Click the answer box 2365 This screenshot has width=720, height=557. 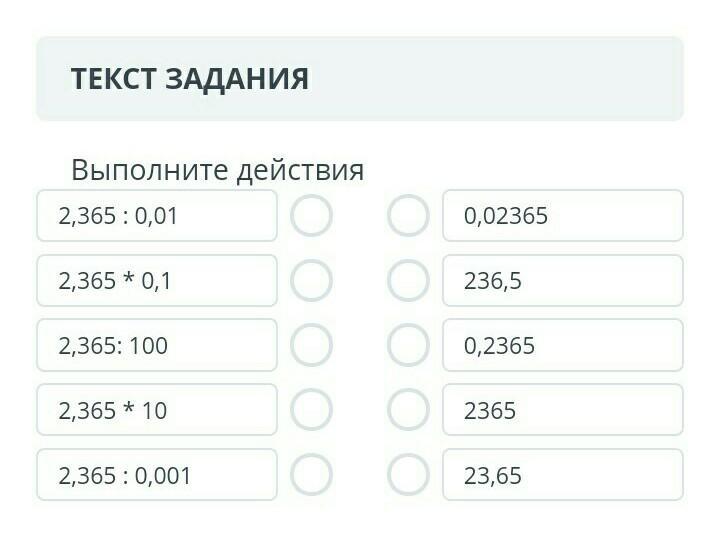563,410
